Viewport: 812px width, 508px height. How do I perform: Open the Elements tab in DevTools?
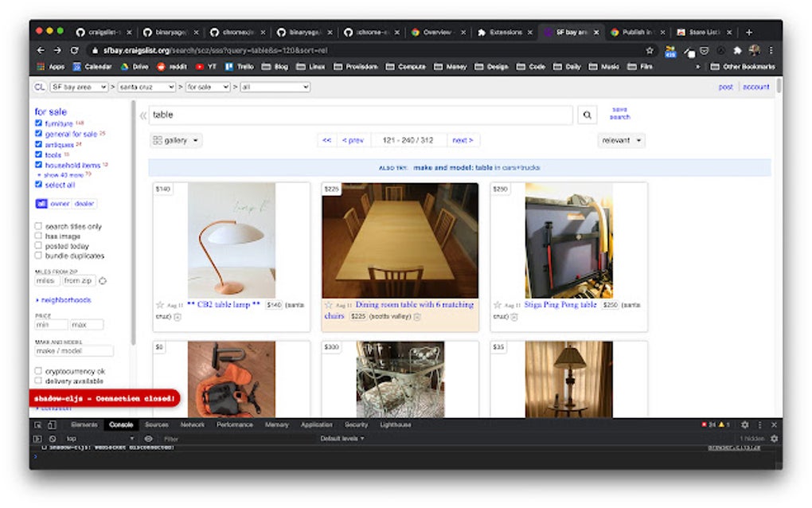coord(84,424)
